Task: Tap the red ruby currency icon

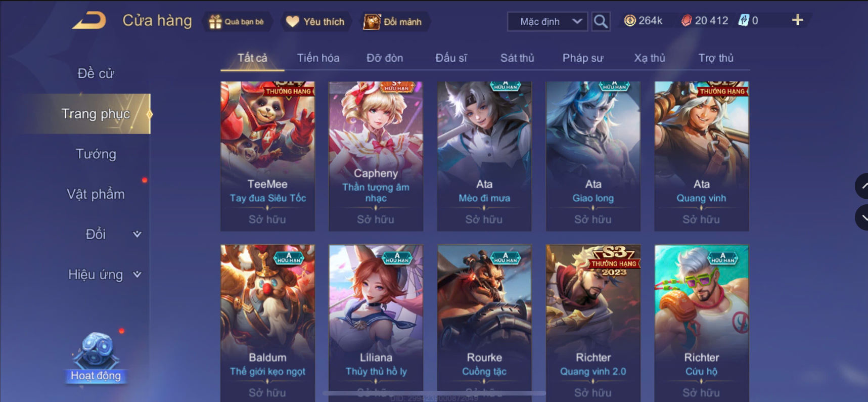Action: [686, 21]
